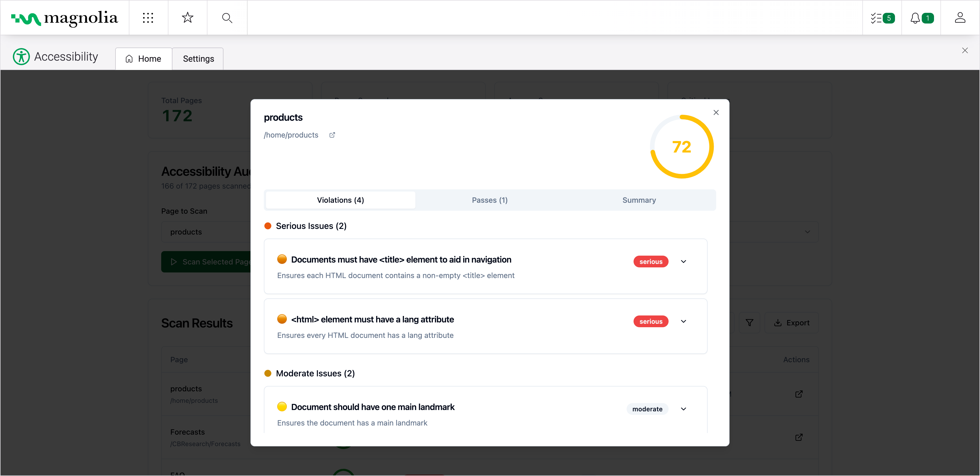The width and height of the screenshot is (980, 476).
Task: Open /home/products external link icon
Action: (332, 135)
